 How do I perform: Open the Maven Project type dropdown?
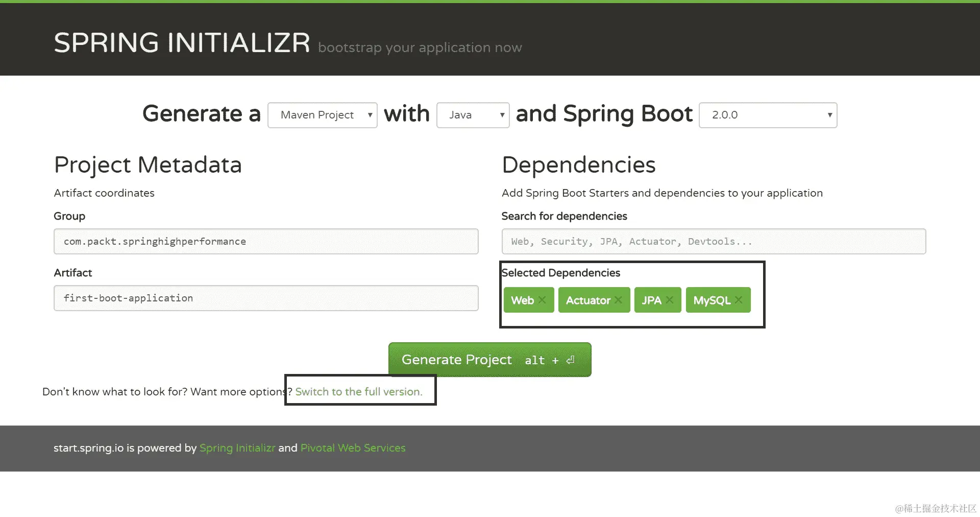(x=323, y=115)
